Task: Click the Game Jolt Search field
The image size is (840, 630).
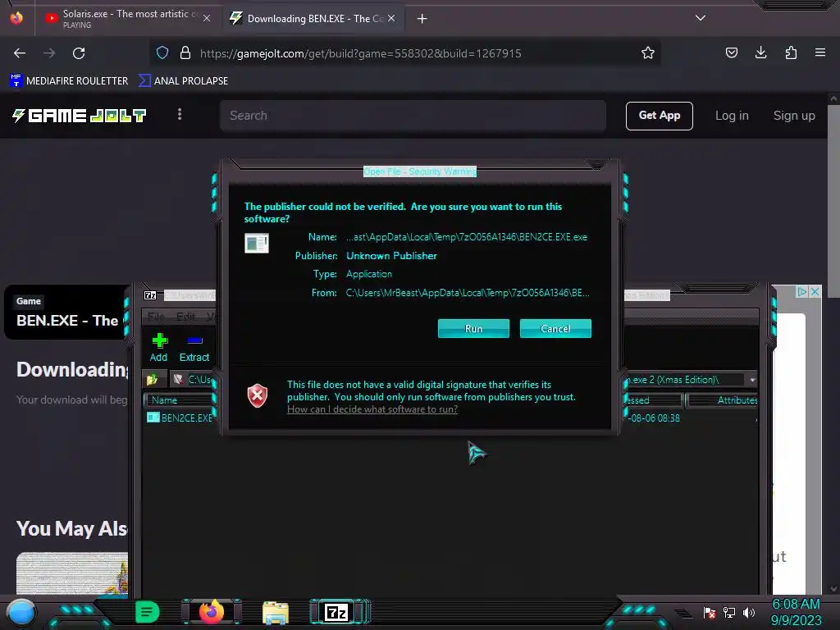Action: (413, 116)
